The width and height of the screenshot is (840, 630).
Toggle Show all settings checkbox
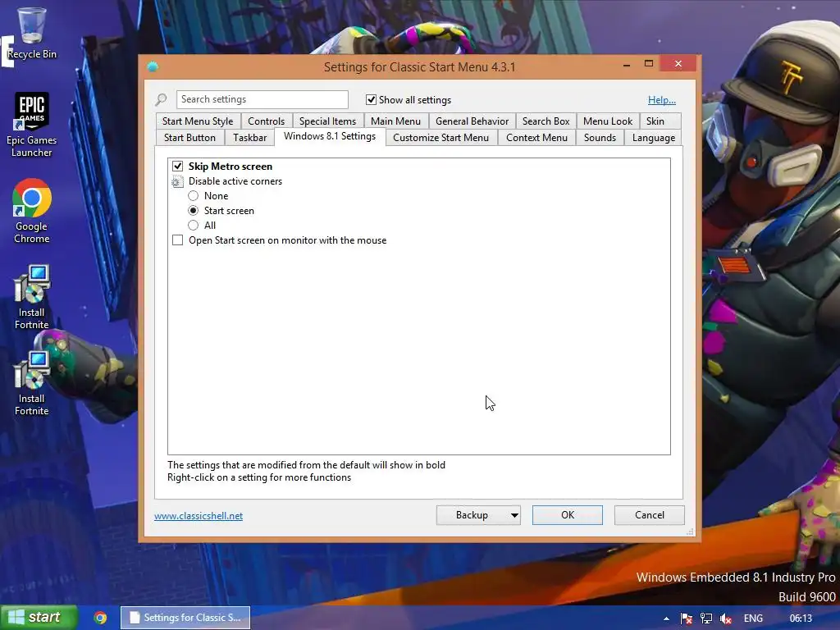click(x=371, y=99)
